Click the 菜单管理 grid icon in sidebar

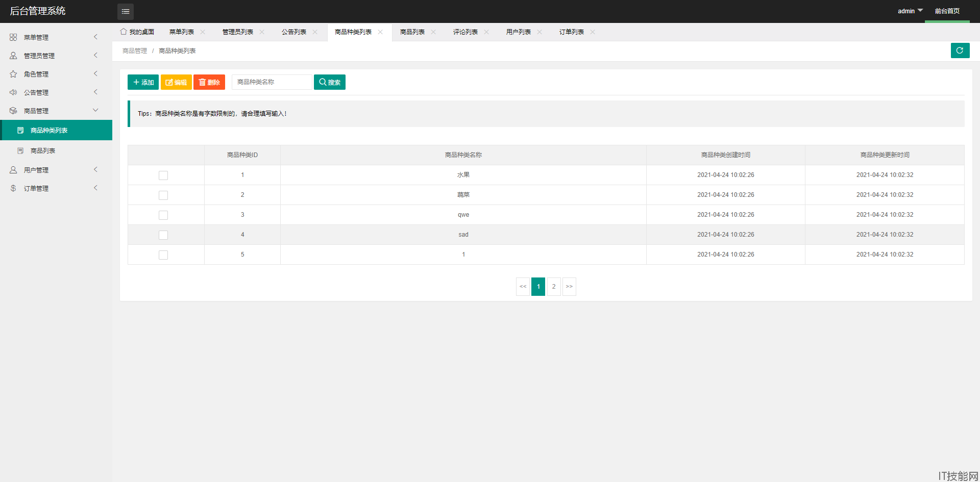click(x=13, y=37)
